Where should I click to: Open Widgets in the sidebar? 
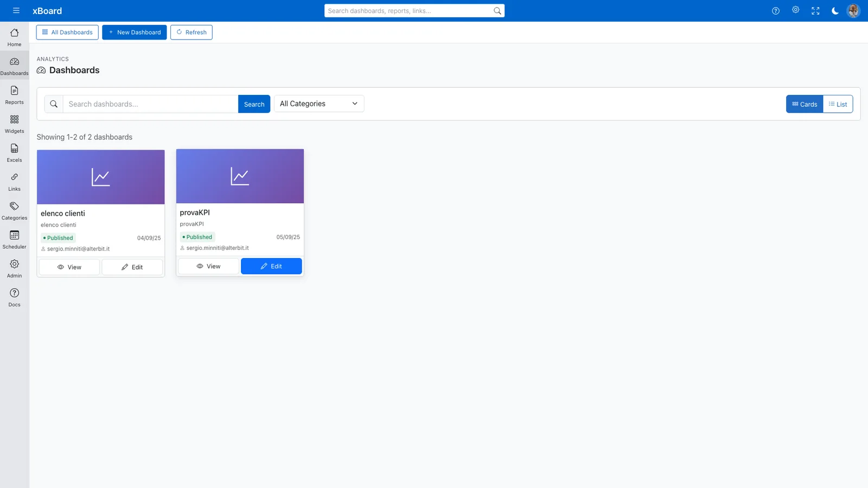pyautogui.click(x=15, y=124)
